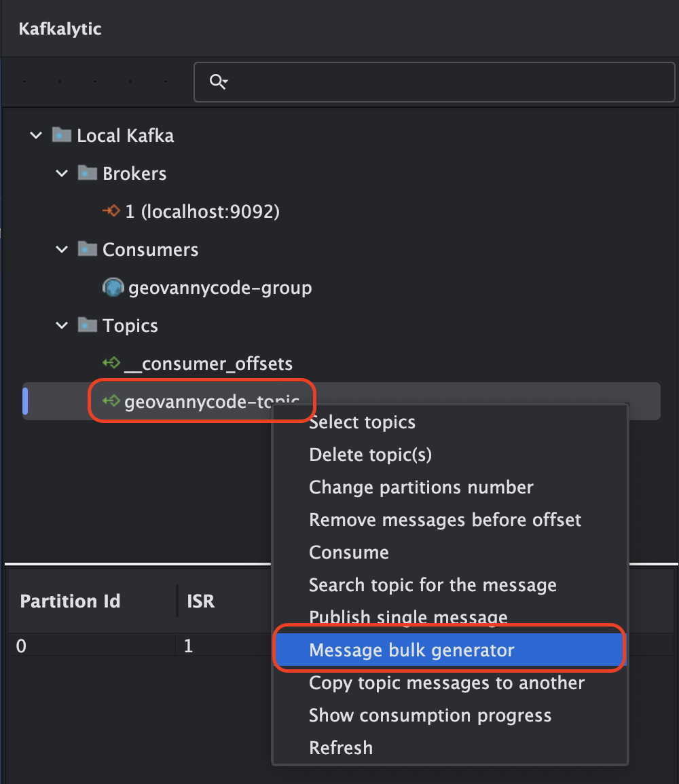Collapse the Consumers tree node

(x=62, y=250)
